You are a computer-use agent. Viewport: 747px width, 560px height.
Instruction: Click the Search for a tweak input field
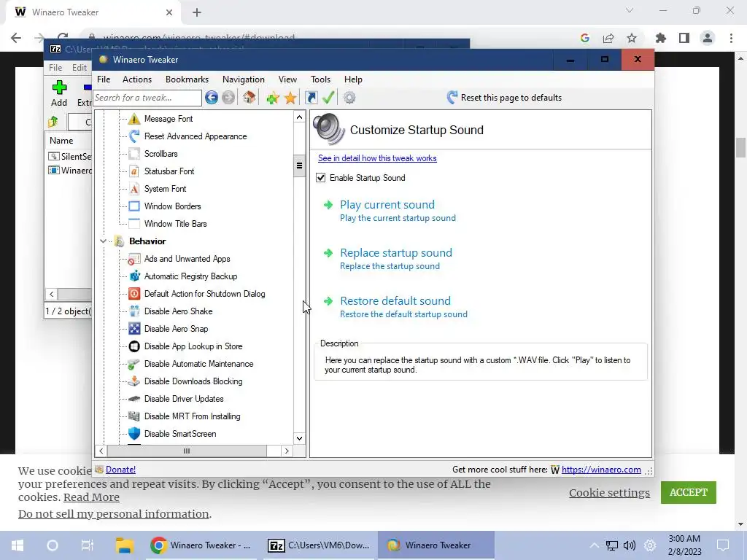pos(147,98)
